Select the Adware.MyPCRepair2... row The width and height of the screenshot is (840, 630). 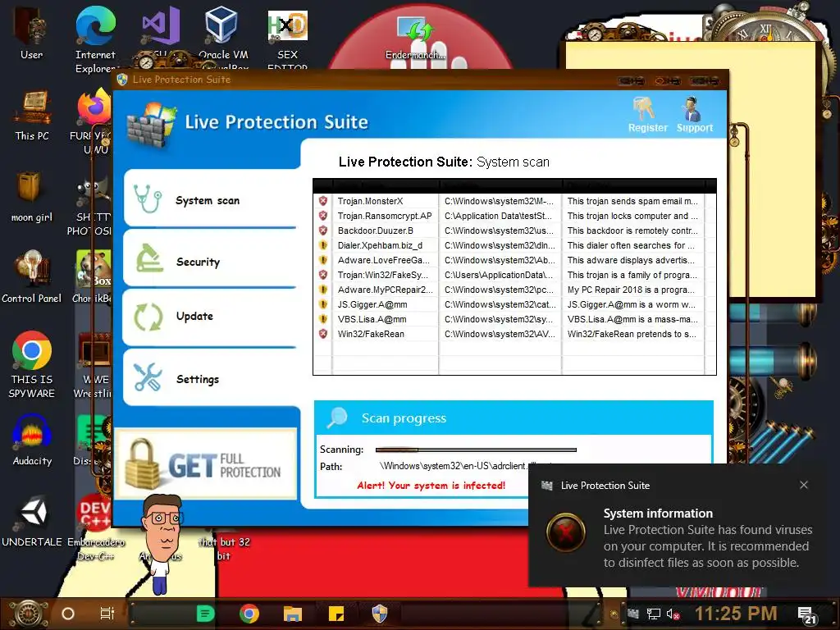click(x=514, y=290)
